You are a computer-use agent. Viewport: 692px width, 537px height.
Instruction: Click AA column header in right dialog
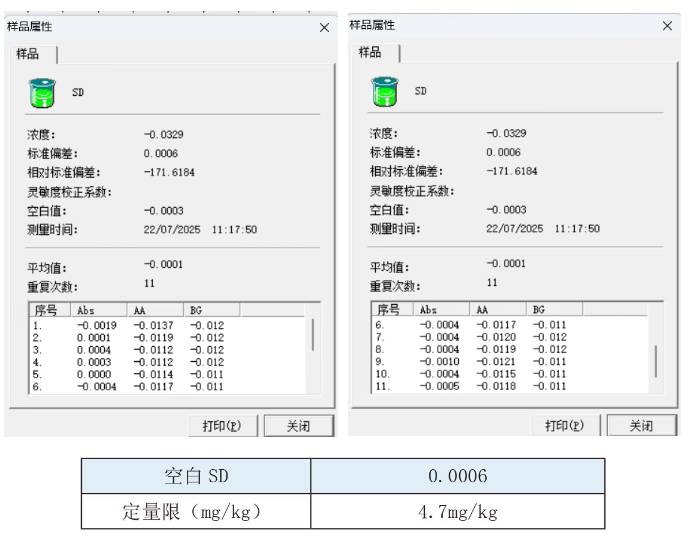(498, 309)
